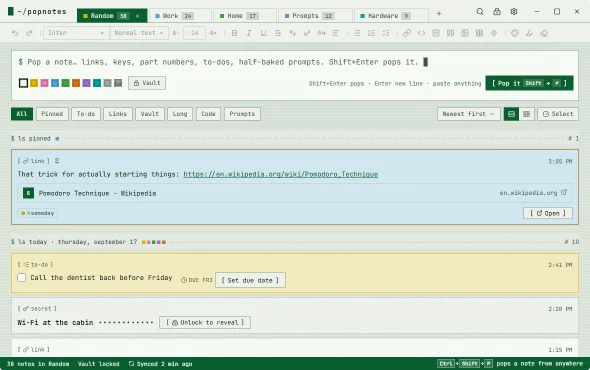Lock the vault from title bar

[497, 12]
